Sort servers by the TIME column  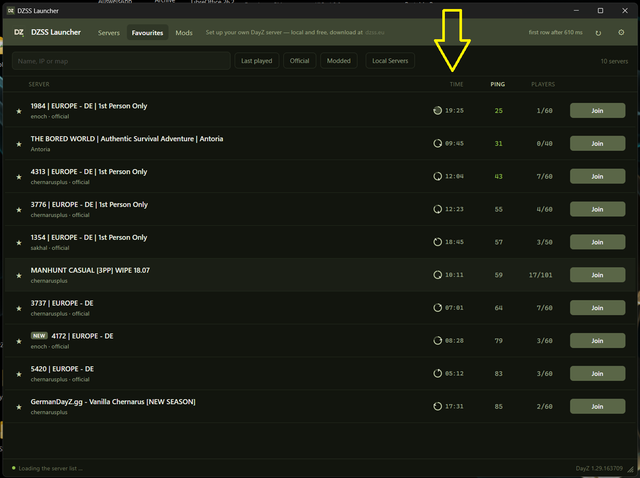tap(456, 84)
